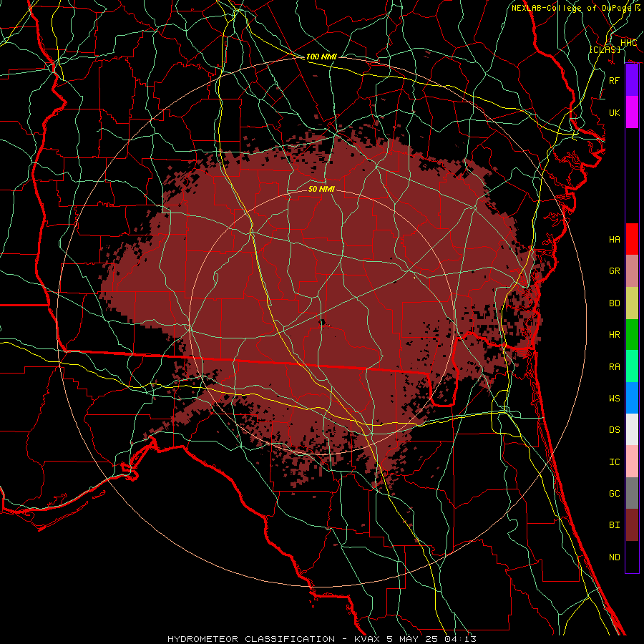Click the UK legend label

pos(615,112)
